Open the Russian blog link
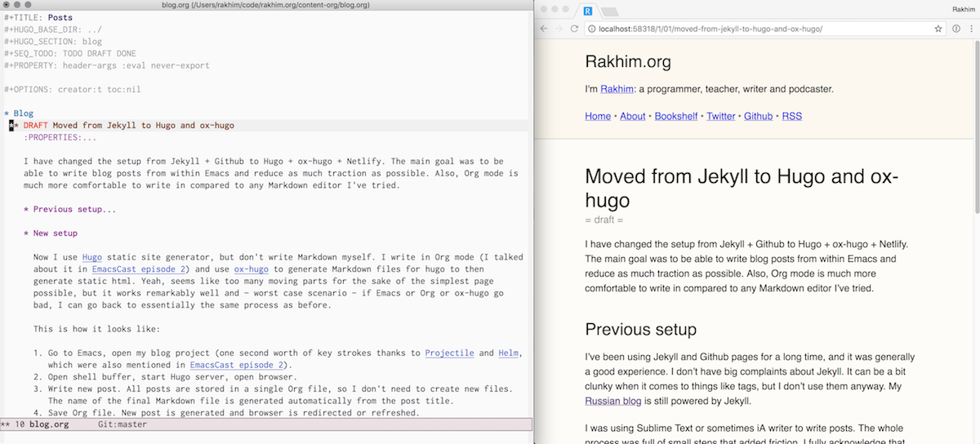Screen dimensions: 980x444 click(615, 401)
